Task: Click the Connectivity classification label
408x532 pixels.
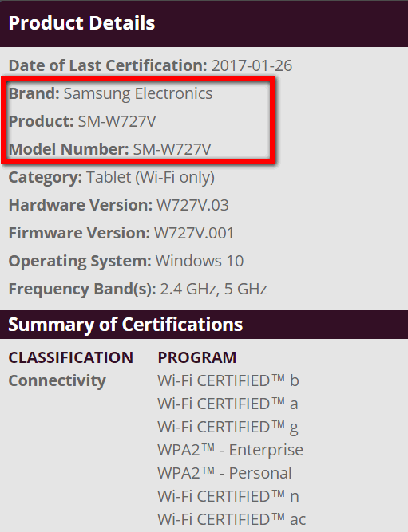Action: (57, 380)
